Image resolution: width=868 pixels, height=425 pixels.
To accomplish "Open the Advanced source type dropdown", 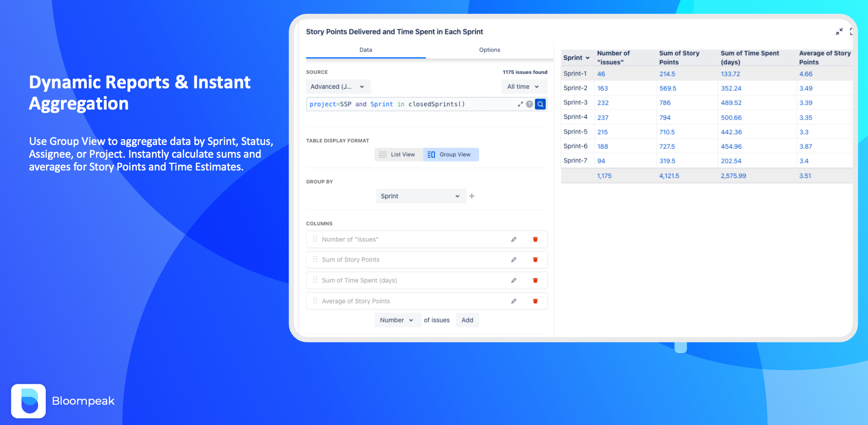I will click(x=338, y=87).
